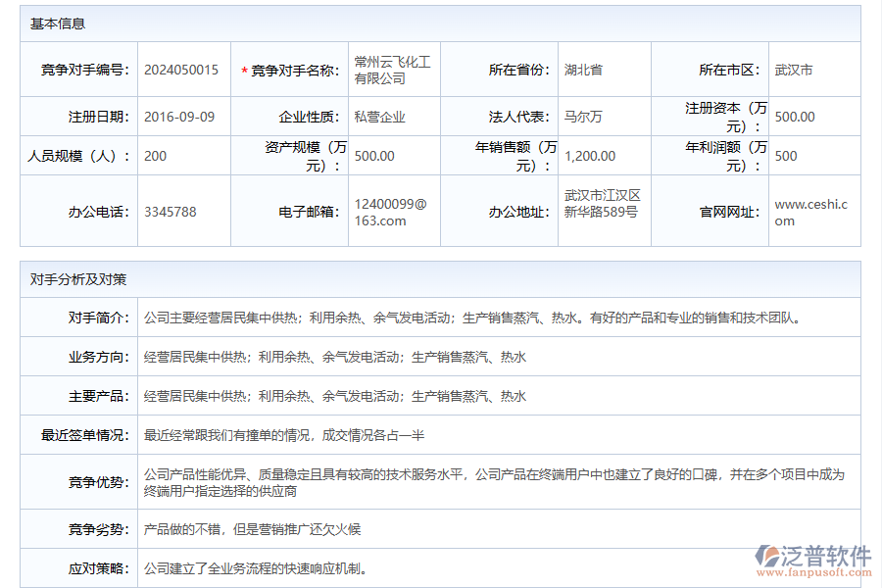Viewport: 882px width, 588px height.
Task: Click the 竞争对手编号 field value 2024050015
Action: [x=181, y=70]
